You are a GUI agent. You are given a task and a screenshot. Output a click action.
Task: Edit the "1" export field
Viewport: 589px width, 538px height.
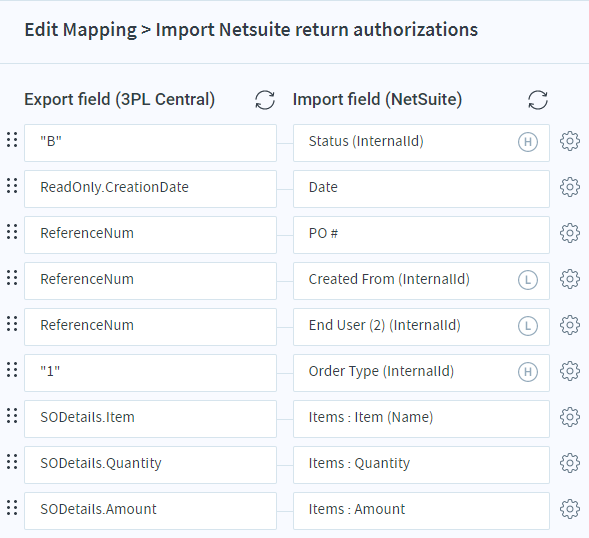pyautogui.click(x=150, y=373)
